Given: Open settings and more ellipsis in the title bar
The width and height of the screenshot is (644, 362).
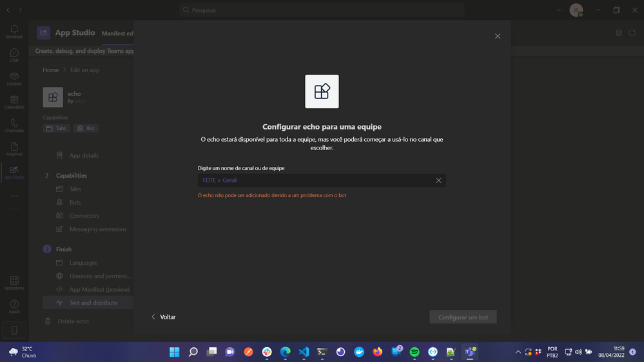Looking at the screenshot, I should pyautogui.click(x=560, y=10).
